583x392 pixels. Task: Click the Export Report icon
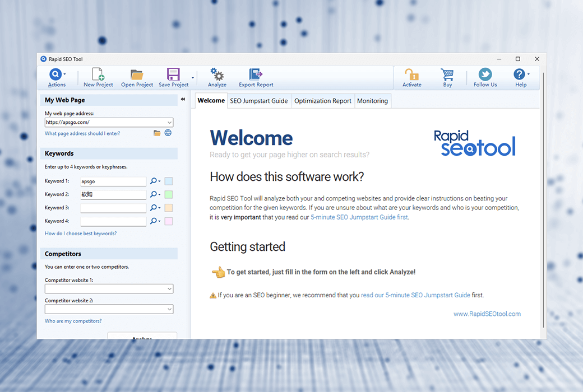256,74
